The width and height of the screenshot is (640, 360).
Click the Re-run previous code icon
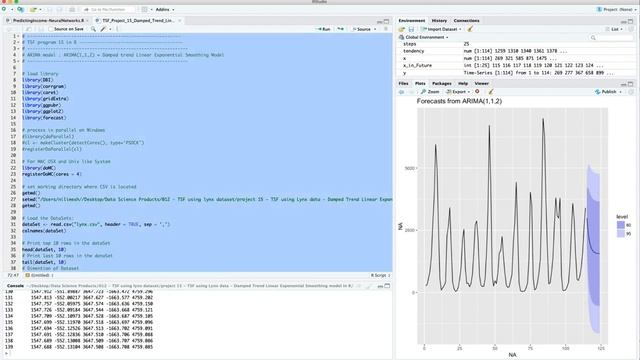340,29
